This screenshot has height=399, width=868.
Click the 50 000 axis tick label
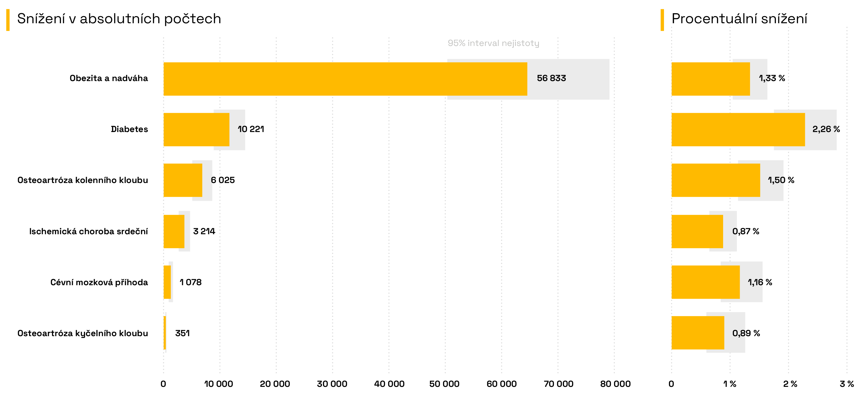pos(444,384)
